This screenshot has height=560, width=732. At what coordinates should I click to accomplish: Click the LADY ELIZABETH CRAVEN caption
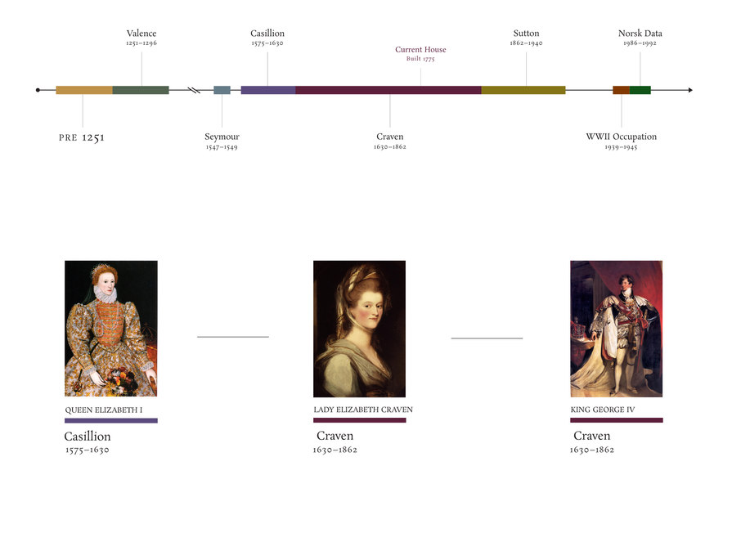coord(363,410)
